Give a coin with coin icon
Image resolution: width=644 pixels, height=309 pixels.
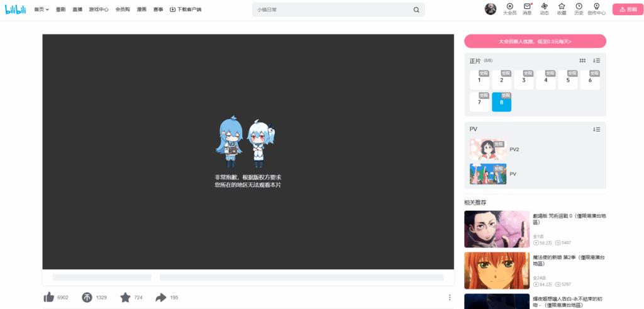tap(87, 297)
